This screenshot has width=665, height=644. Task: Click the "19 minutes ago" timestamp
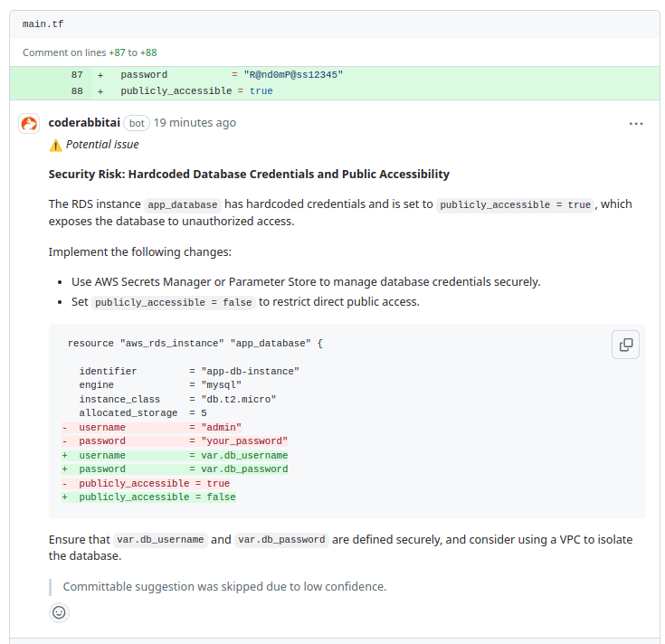tap(195, 123)
